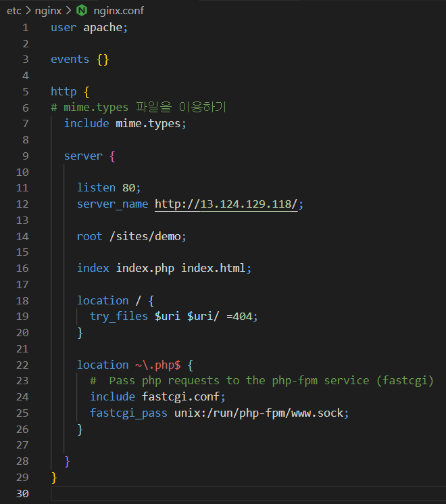
Task: Click the 'Pass php requests' comment
Action: [x=262, y=381]
